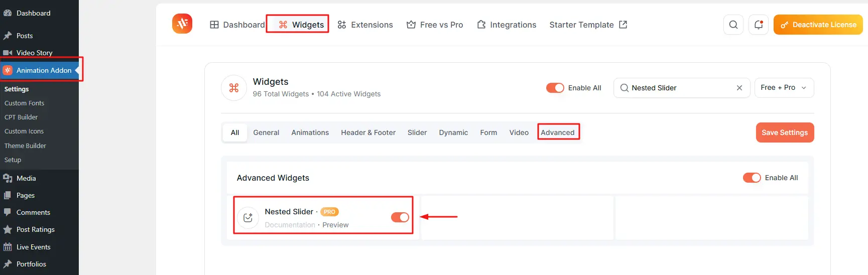Click the PRO badge on Nested Slider
Image resolution: width=868 pixels, height=275 pixels.
pos(329,212)
